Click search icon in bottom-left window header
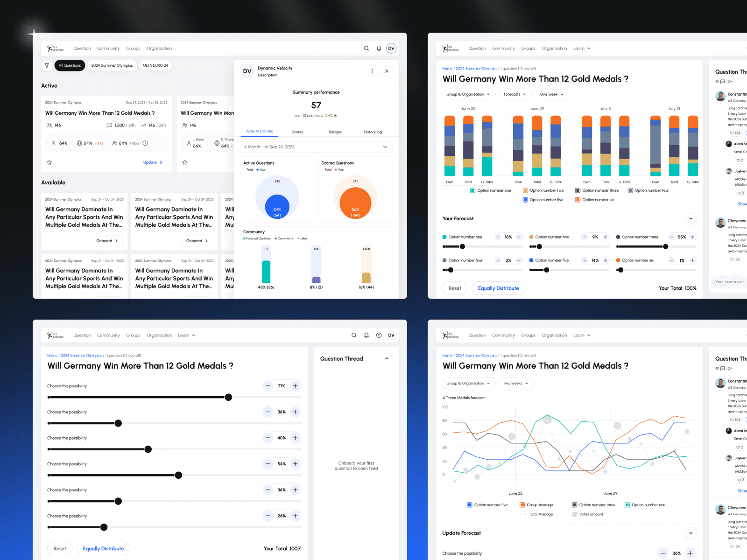Viewport: 747px width, 560px height. pyautogui.click(x=354, y=335)
